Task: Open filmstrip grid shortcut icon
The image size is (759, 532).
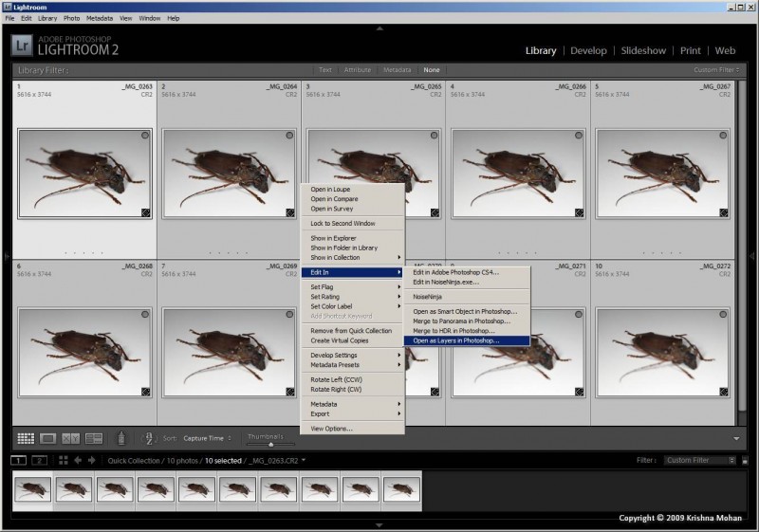Action: pyautogui.click(x=63, y=461)
